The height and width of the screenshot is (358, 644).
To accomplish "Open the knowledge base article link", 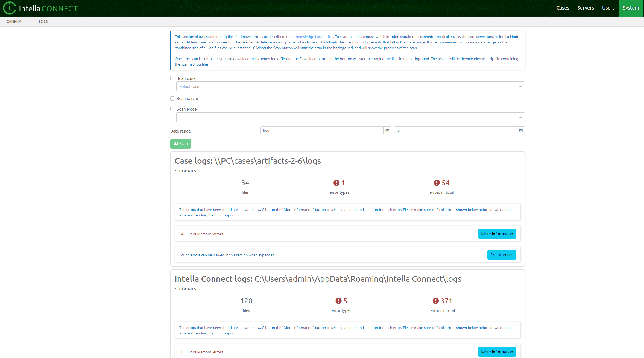I will (x=311, y=37).
